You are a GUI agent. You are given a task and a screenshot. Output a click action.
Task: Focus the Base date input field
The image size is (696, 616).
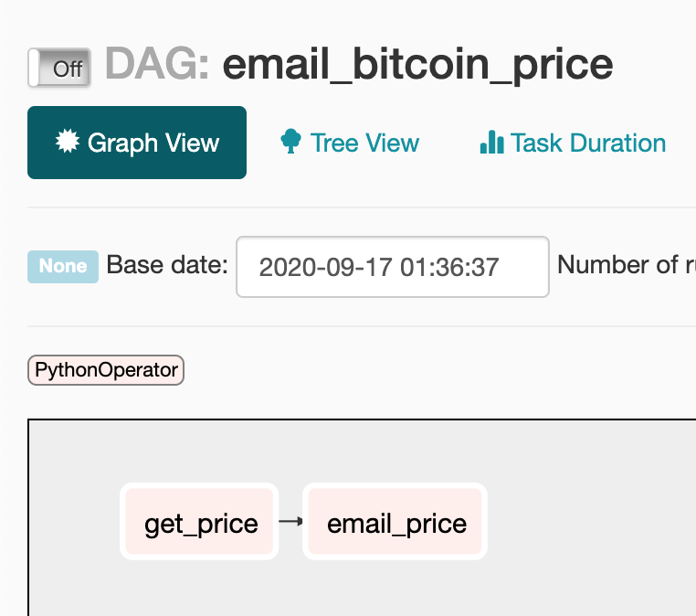pos(393,267)
